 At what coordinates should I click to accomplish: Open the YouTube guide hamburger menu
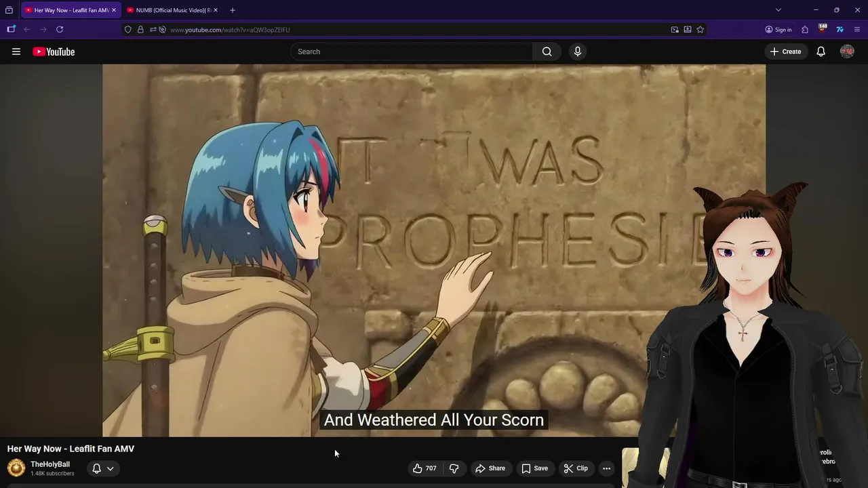click(16, 52)
